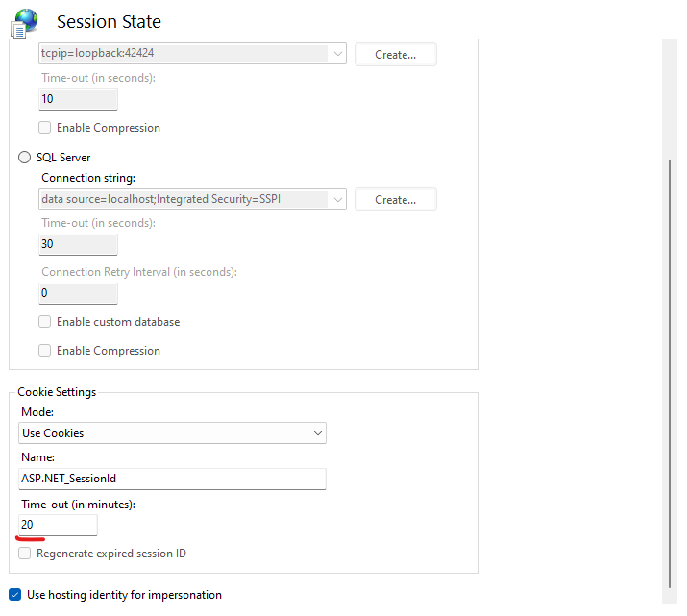
Task: Uncheck Use hosting identity for impersonation
Action: pos(15,595)
